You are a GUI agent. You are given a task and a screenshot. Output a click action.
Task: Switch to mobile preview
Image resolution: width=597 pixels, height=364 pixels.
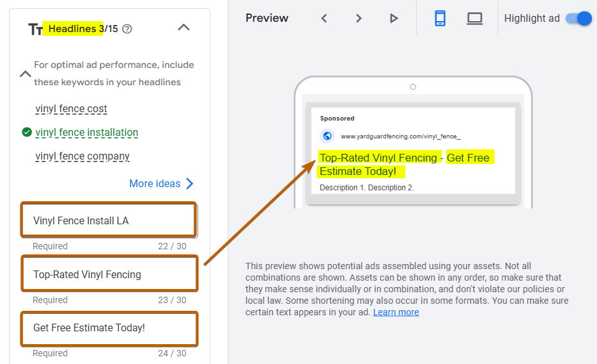[x=440, y=19]
